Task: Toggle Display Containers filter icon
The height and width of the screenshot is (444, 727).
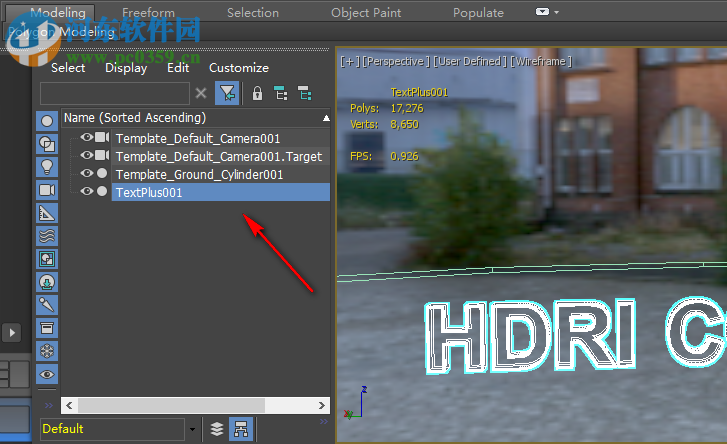Action: (x=47, y=328)
